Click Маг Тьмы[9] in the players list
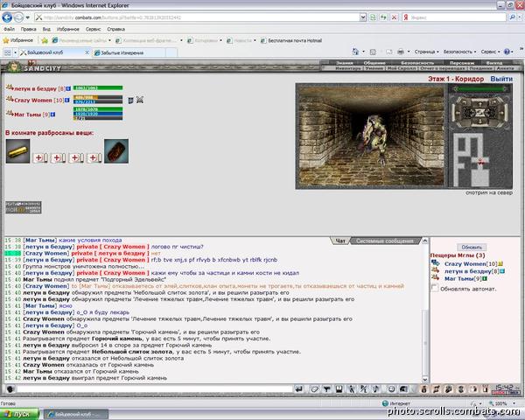 (463, 278)
